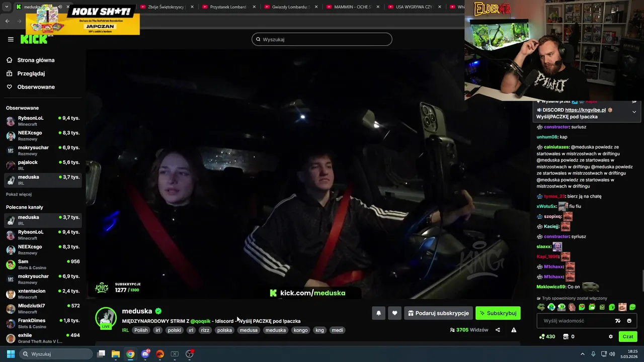Open NEEXcsgo in Obserwowane list
This screenshot has width=644, height=362.
[43, 136]
